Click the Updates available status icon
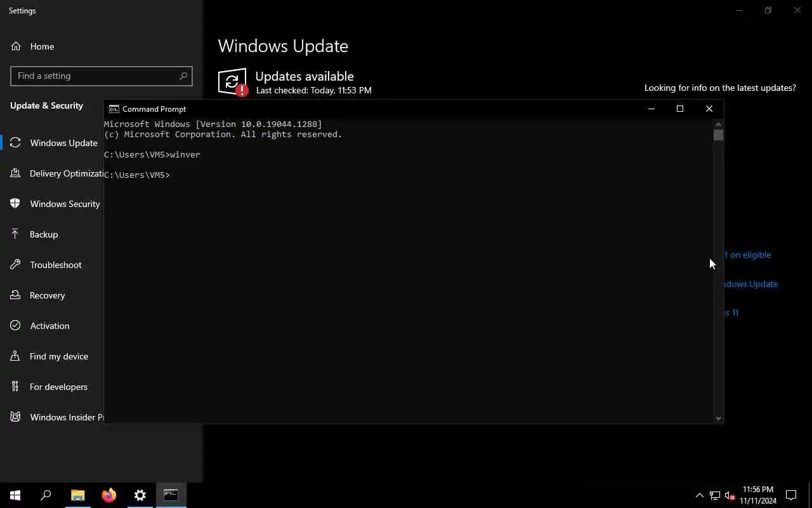This screenshot has width=812, height=508. coord(232,82)
